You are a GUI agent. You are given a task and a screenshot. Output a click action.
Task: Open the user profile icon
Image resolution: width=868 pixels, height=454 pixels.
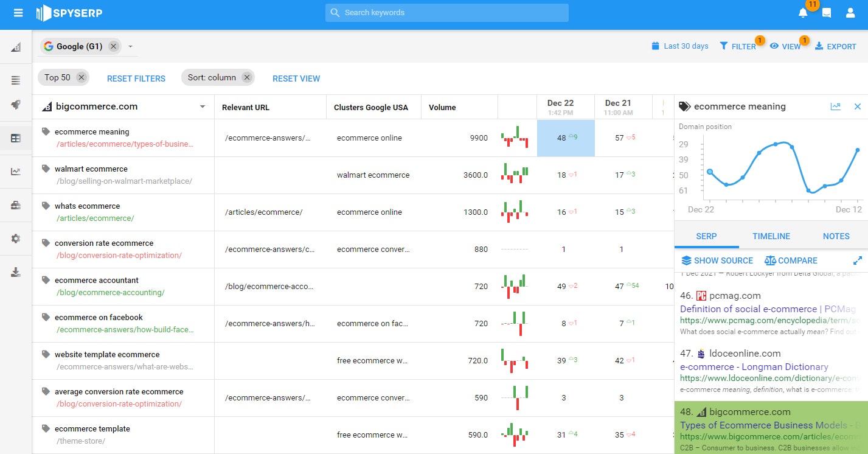[851, 12]
